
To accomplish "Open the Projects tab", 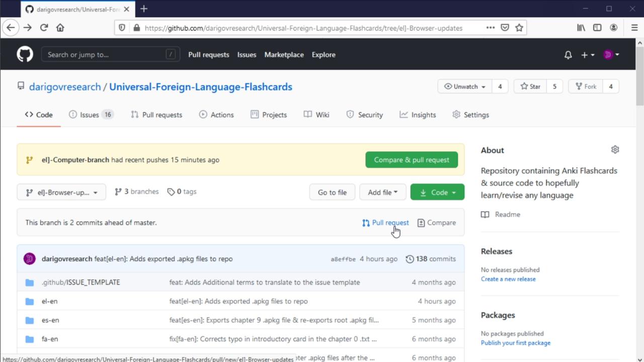I will pos(269,115).
